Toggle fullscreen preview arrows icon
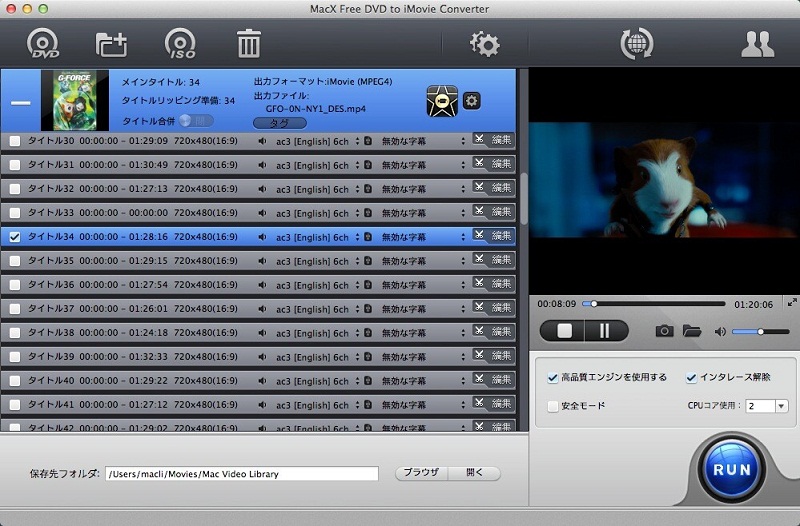The width and height of the screenshot is (800, 526). [792, 303]
